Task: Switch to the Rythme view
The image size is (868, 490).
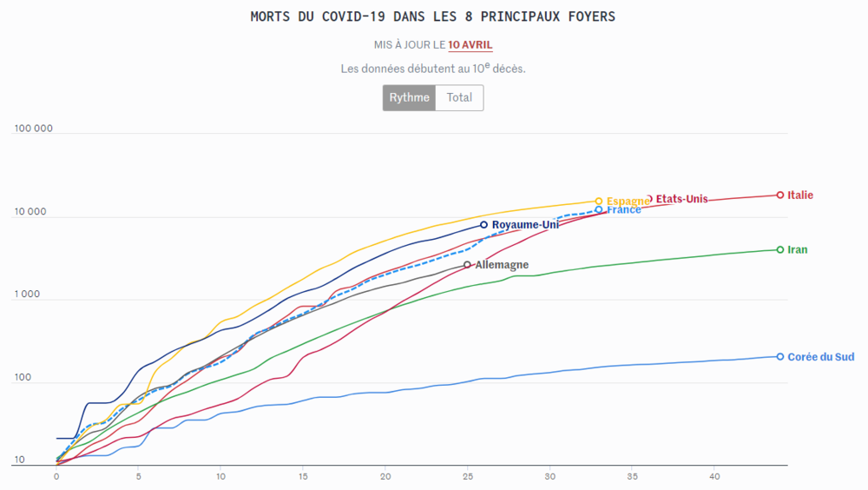Action: coord(409,98)
